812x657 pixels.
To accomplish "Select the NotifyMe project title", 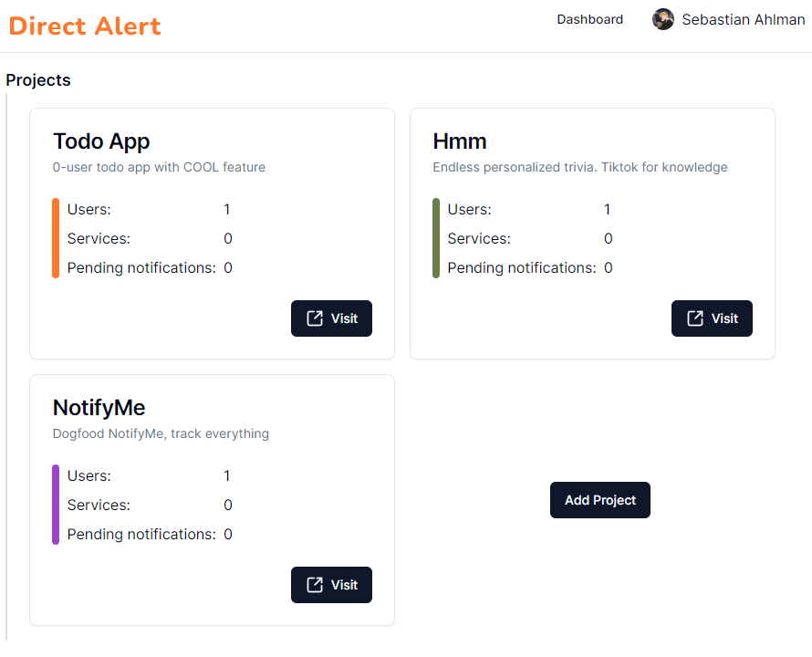I will (x=99, y=408).
